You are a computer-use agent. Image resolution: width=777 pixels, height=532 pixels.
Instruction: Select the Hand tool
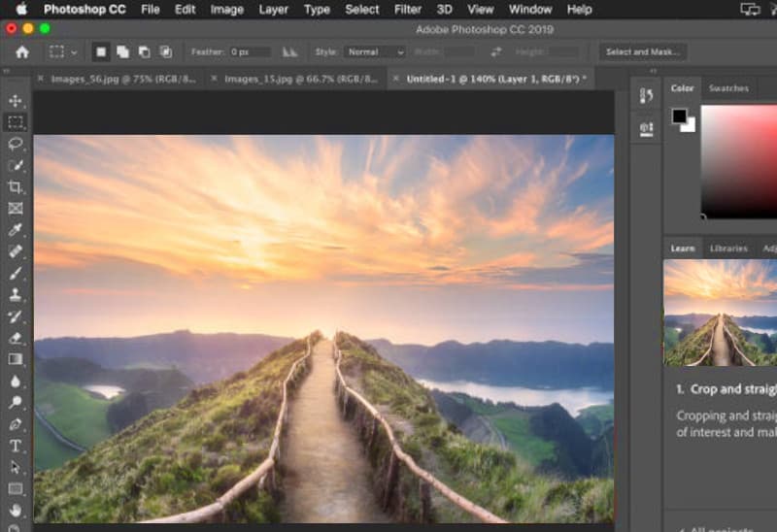pyautogui.click(x=16, y=511)
